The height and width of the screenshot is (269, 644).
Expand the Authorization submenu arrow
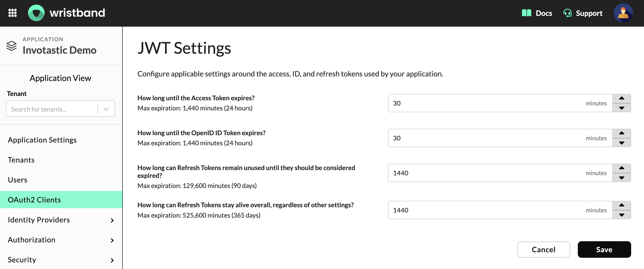[112, 240]
